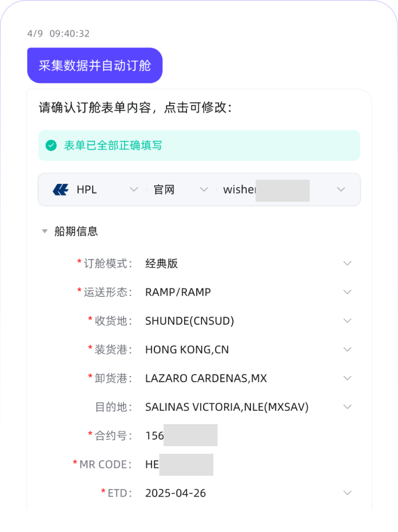Expand the 订舱模式 经典版 dropdown arrow
Viewport: 398px width, 532px height.
pos(347,263)
